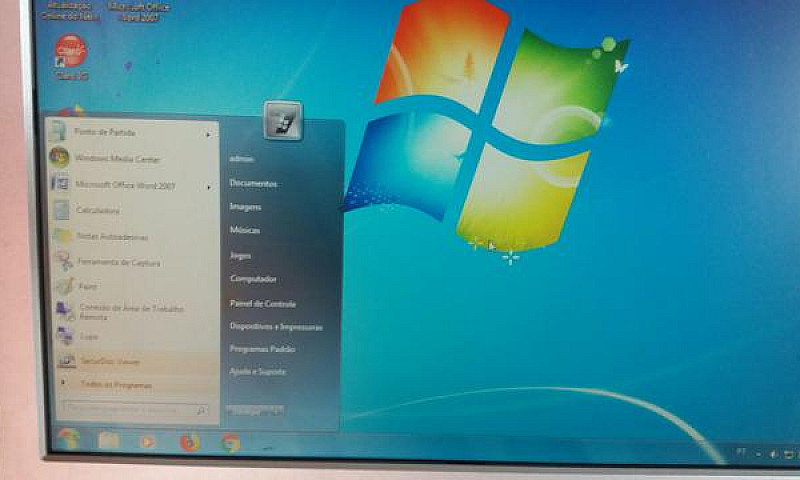Viewport: 800px width, 480px height.
Task: Open the media player taskbar icon
Action: 148,441
